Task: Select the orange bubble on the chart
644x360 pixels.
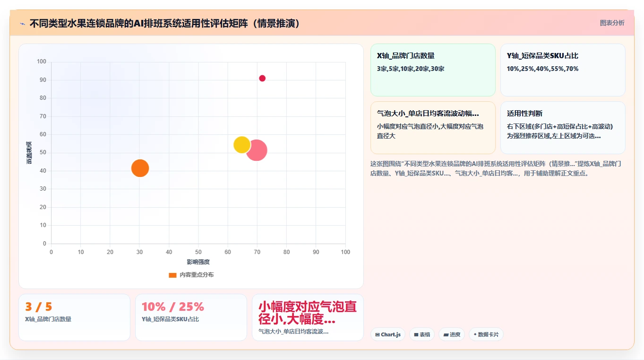Action: (x=140, y=168)
